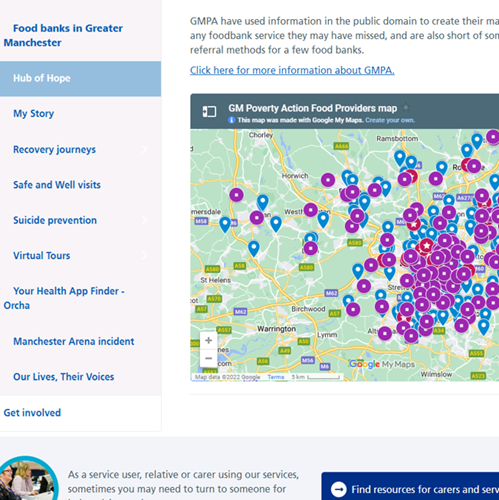The height and width of the screenshot is (500, 499).
Task: Expand the Virtual Tours submenu chevron
Action: (x=144, y=255)
